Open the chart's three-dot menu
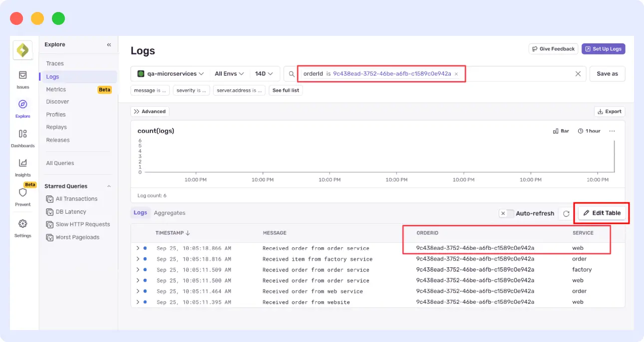Image resolution: width=644 pixels, height=342 pixels. [x=612, y=131]
